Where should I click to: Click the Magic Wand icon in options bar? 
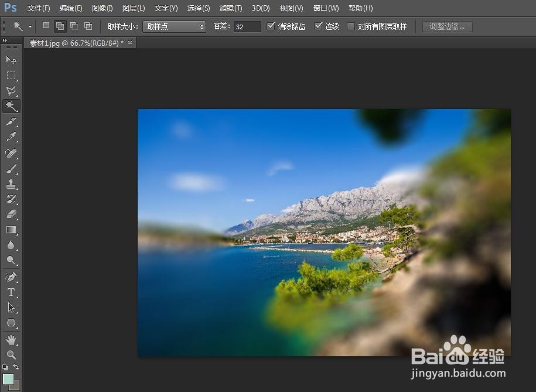(x=18, y=26)
